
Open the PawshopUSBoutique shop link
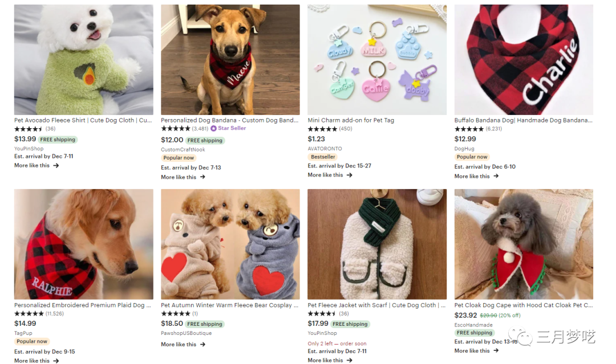click(186, 333)
